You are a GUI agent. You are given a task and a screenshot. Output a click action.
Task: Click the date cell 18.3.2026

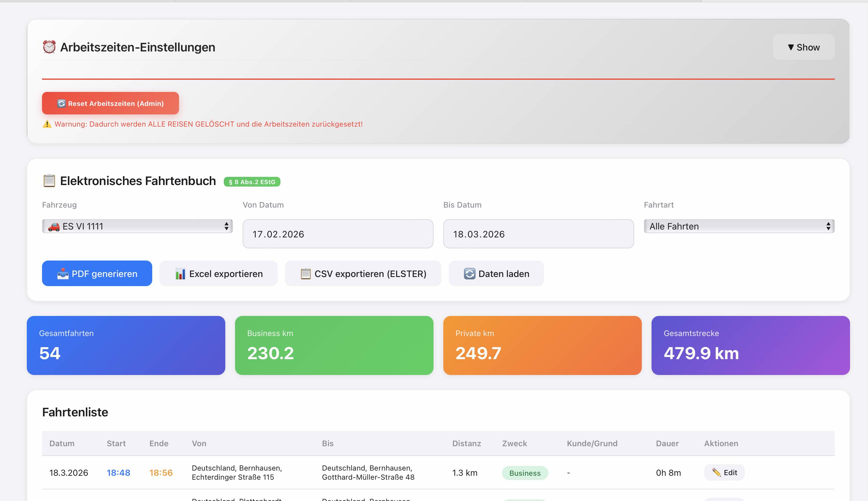coord(69,473)
